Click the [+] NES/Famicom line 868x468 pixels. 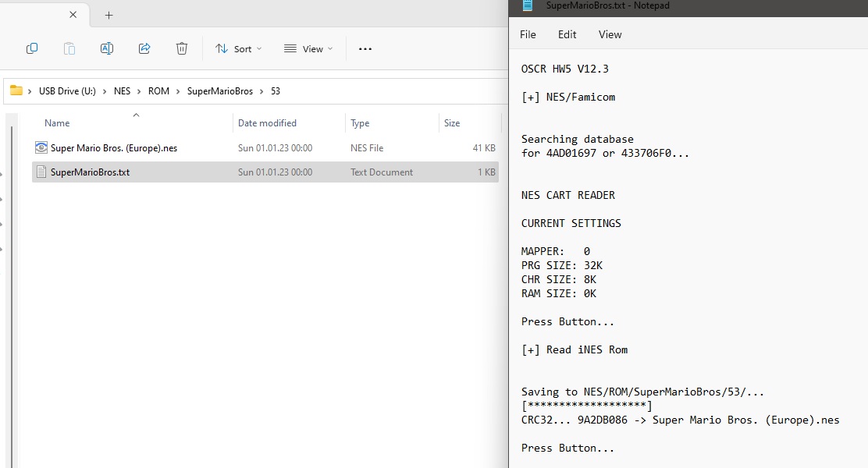pyautogui.click(x=568, y=97)
